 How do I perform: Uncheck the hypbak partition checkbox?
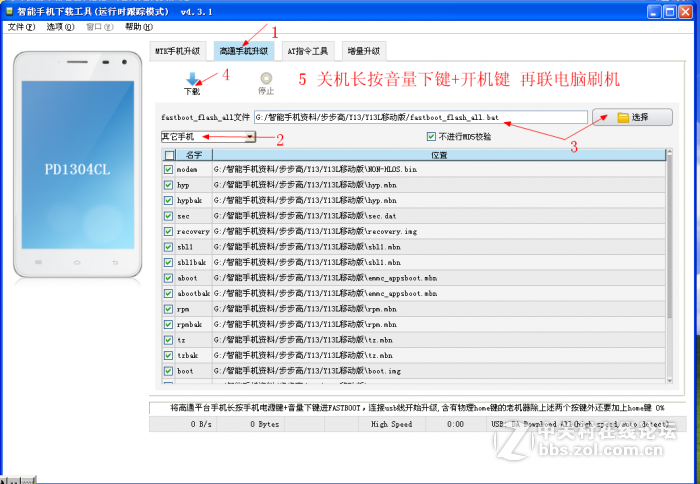pos(168,200)
